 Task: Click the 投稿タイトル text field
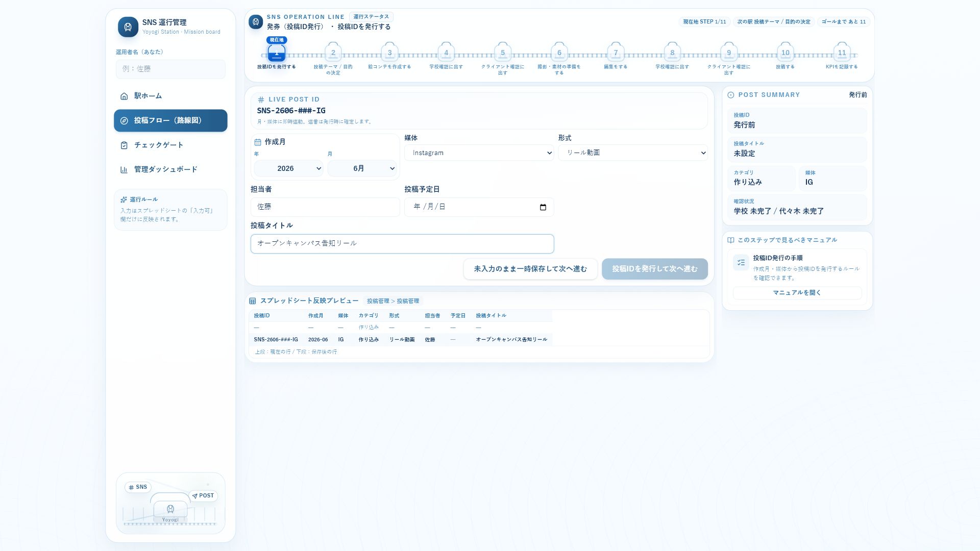tap(402, 244)
